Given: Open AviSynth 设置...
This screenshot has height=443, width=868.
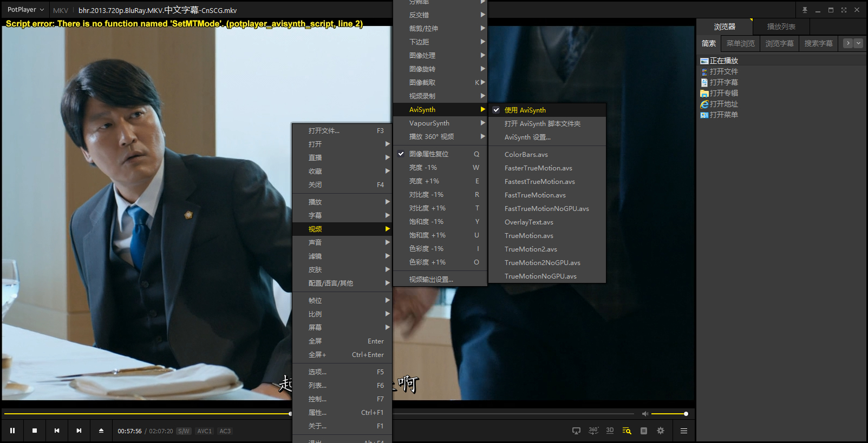Looking at the screenshot, I should tap(547, 137).
